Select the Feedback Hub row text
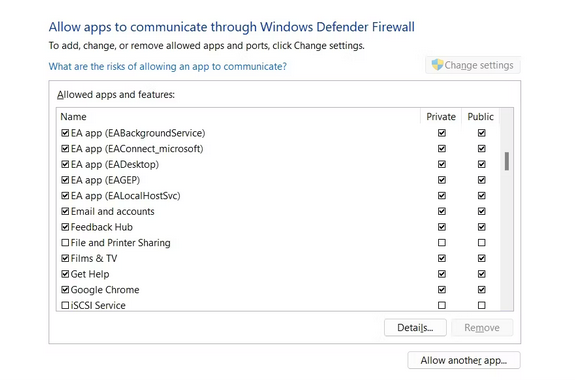 [x=102, y=227]
